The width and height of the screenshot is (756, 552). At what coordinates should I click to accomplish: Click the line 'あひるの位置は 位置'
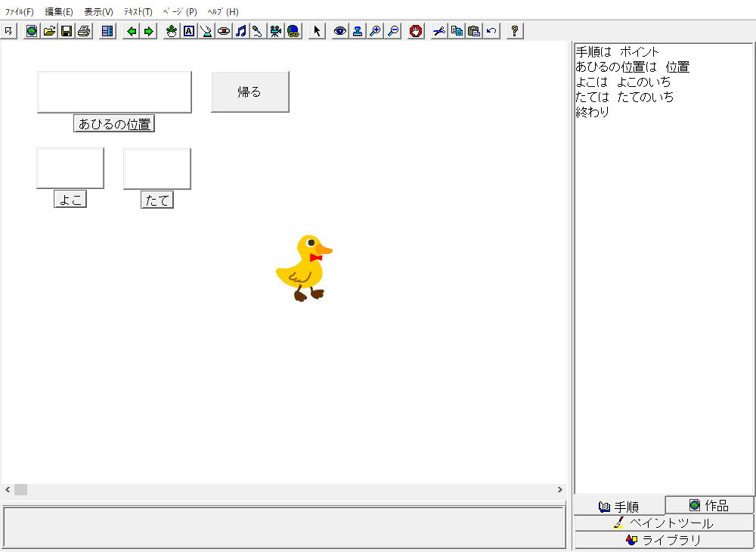tap(633, 67)
